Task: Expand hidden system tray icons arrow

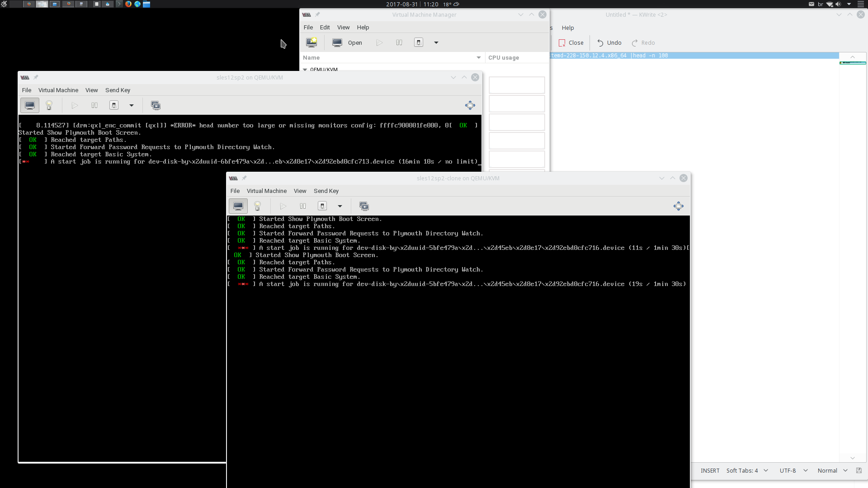Action: [849, 4]
